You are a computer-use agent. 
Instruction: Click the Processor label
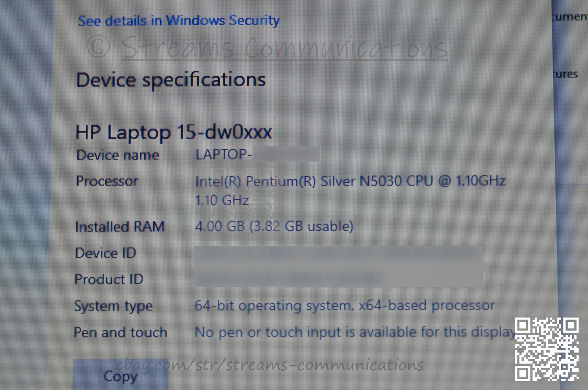(107, 181)
